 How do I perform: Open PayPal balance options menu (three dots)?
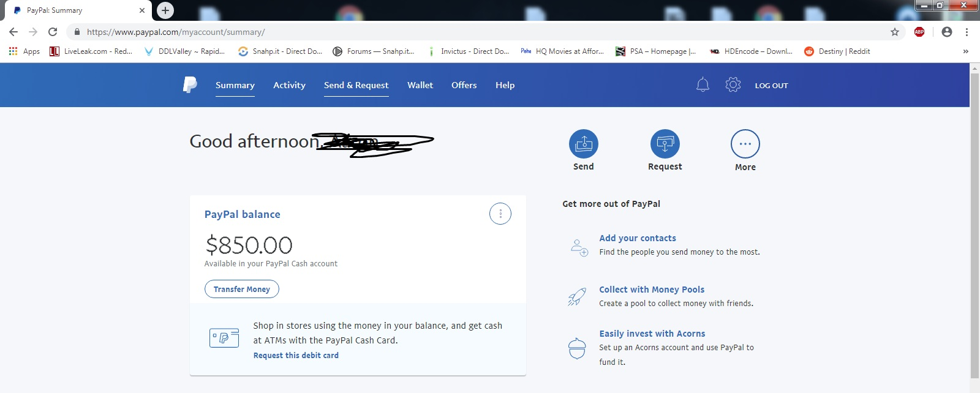500,214
